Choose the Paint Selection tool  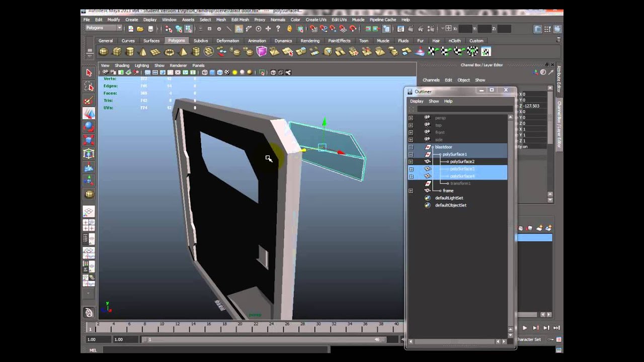tap(89, 100)
